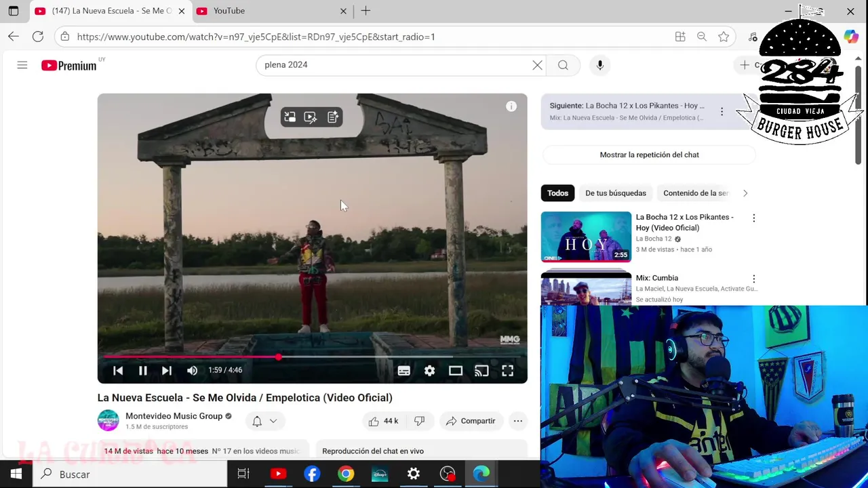The width and height of the screenshot is (868, 488).
Task: Reload the page
Action: pos(38,37)
